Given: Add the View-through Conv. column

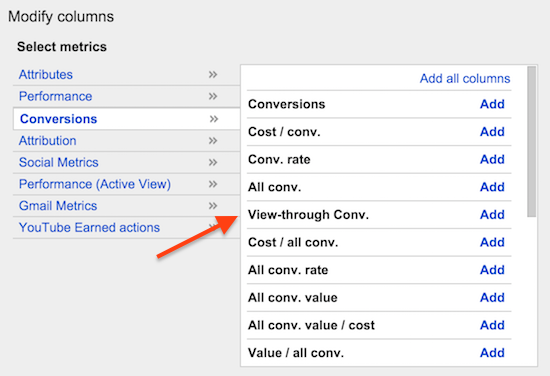Looking at the screenshot, I should pyautogui.click(x=492, y=215).
